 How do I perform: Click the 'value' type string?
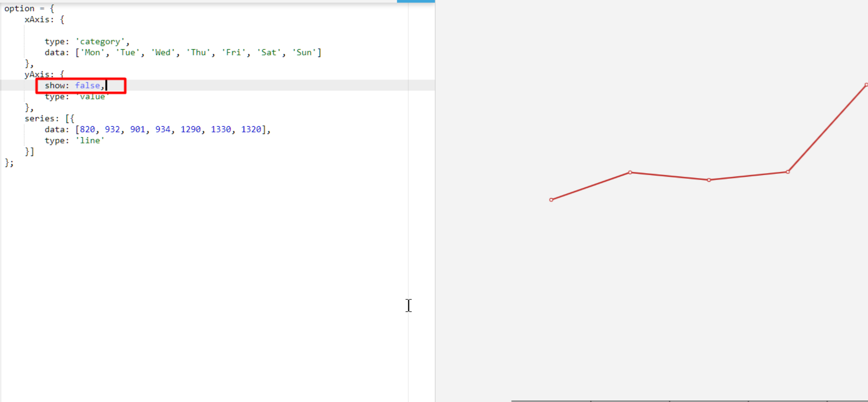click(x=93, y=97)
